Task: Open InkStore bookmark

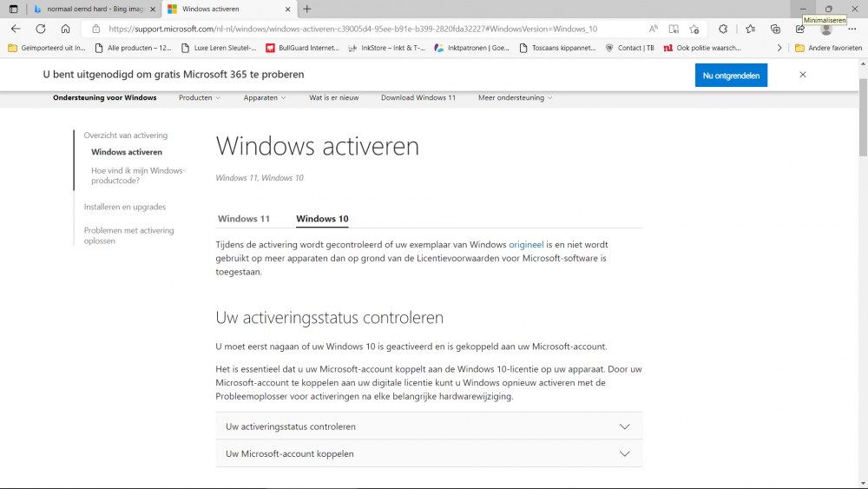Action: (x=386, y=48)
